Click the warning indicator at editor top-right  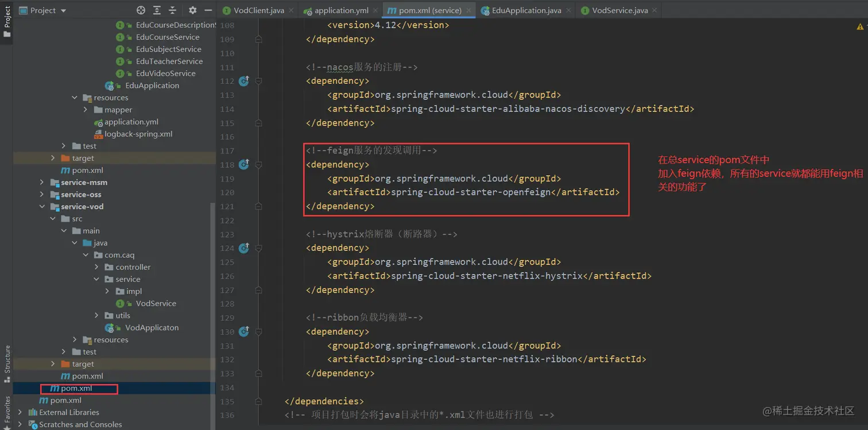coord(860,26)
